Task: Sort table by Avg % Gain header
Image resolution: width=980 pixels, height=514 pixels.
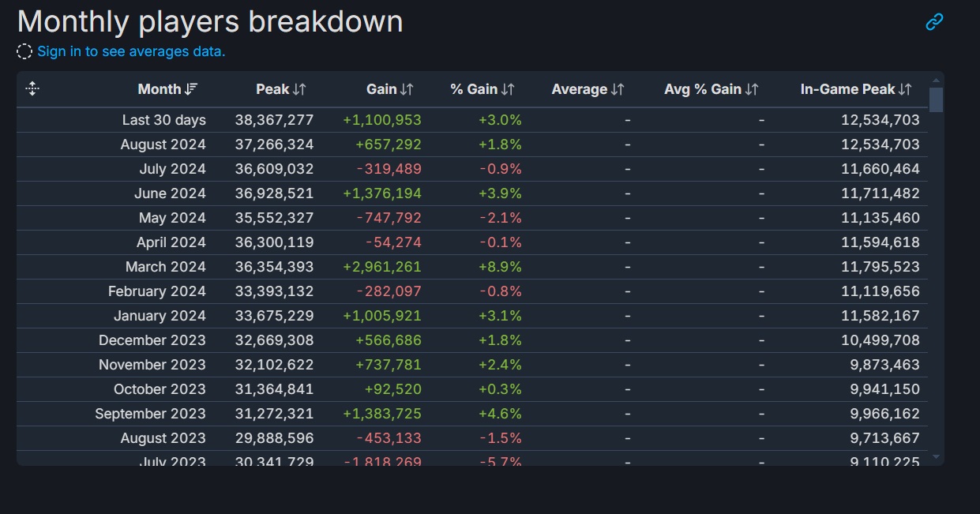Action: point(712,89)
